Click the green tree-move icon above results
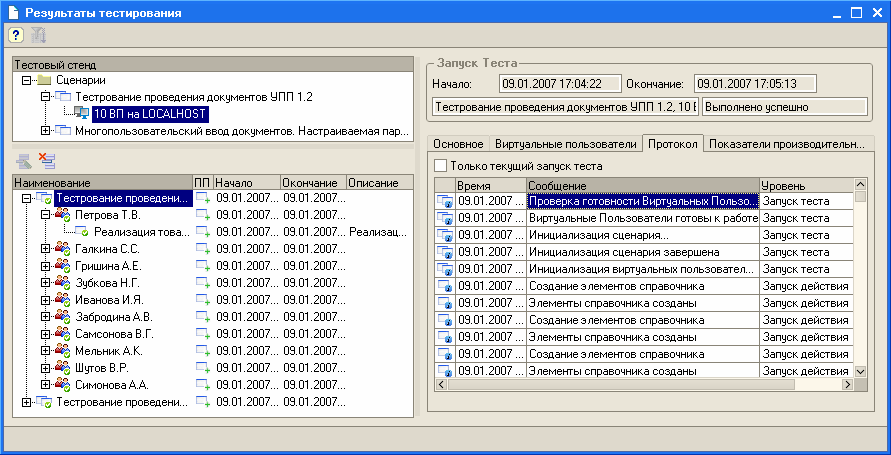 tap(24, 162)
